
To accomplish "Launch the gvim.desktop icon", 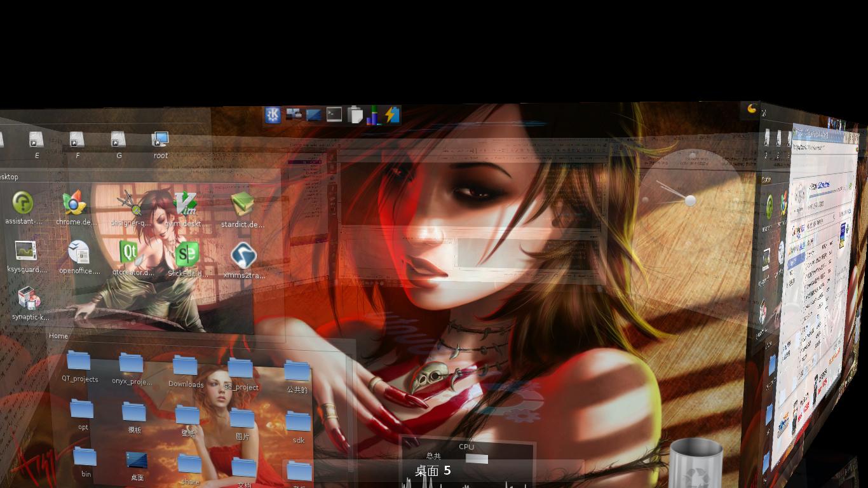I will [186, 203].
